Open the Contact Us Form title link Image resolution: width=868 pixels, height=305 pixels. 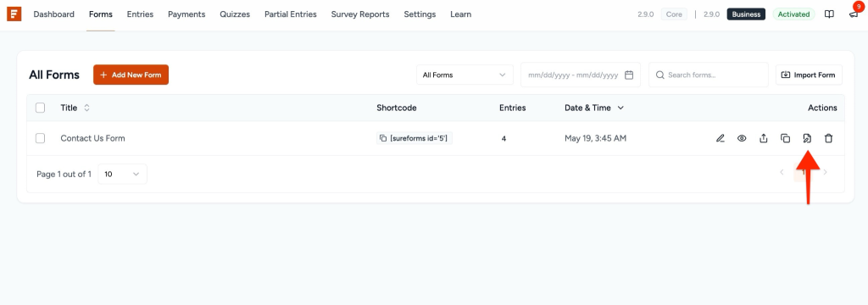click(92, 138)
